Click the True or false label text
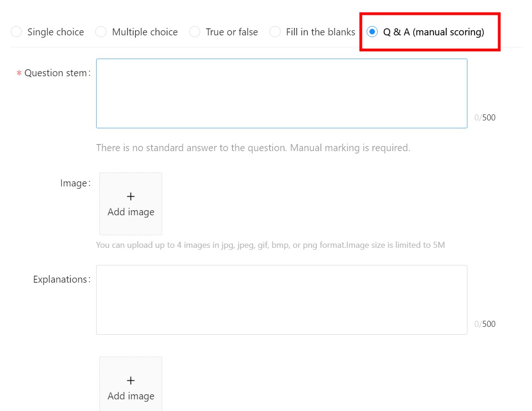This screenshot has width=532, height=411. tap(232, 32)
